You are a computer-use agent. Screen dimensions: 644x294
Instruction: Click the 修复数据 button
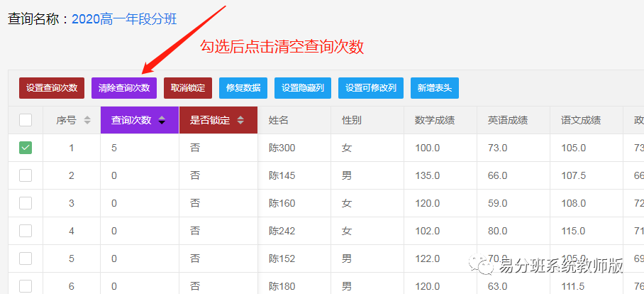243,88
